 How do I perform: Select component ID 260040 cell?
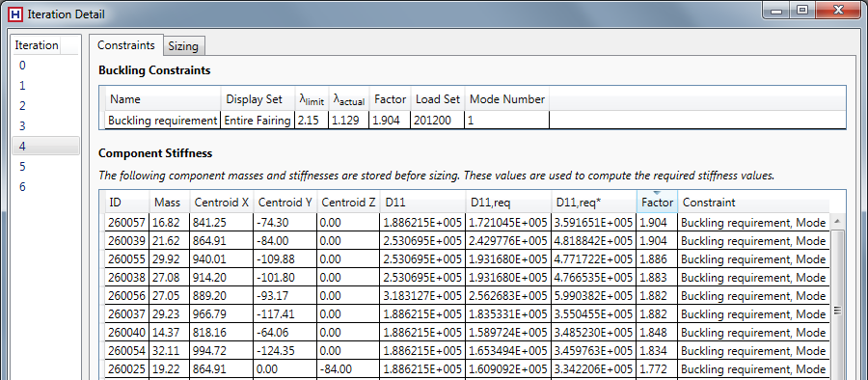(127, 333)
